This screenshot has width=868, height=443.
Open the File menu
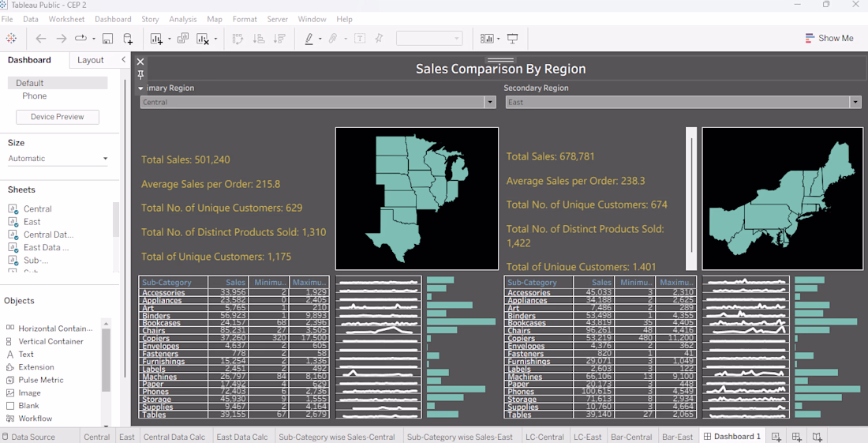tap(7, 19)
